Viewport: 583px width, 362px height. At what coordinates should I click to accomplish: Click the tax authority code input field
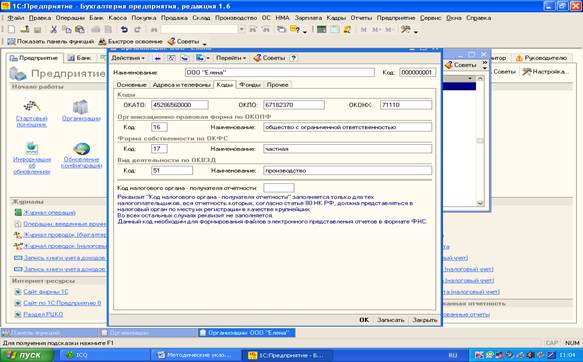click(x=278, y=188)
